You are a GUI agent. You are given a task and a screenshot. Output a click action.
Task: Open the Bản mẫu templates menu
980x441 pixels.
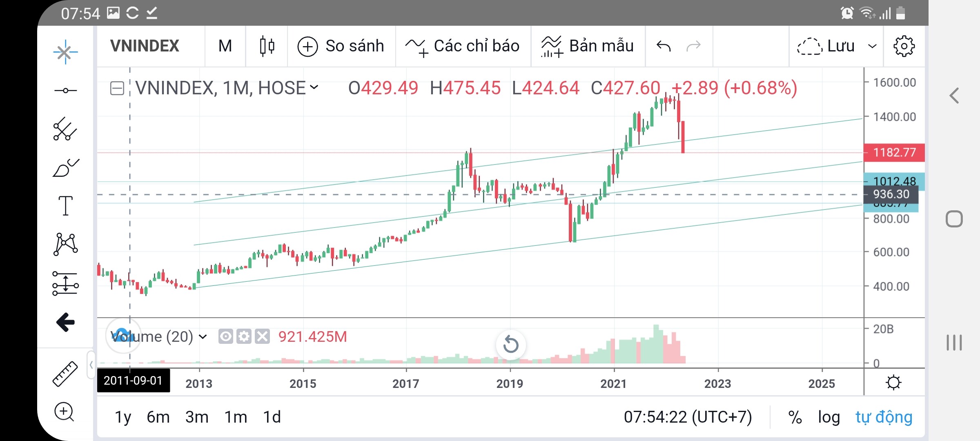click(588, 46)
